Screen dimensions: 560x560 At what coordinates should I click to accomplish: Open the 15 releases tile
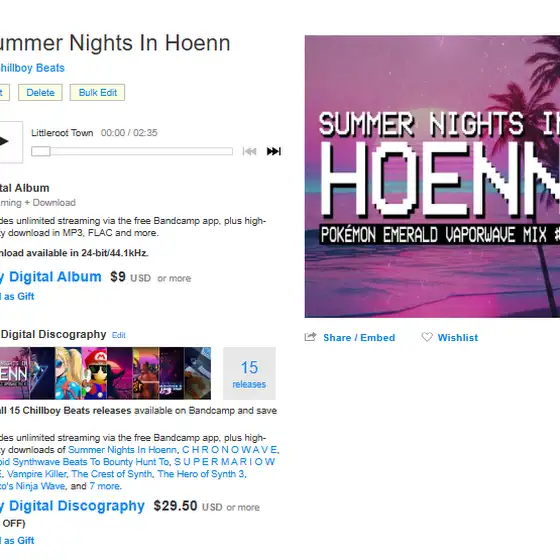point(249,373)
